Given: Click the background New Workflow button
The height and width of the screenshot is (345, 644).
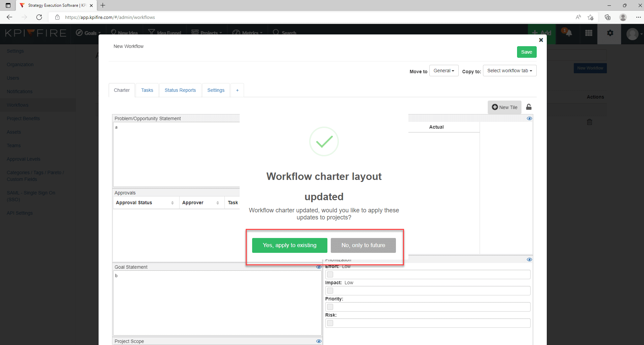Looking at the screenshot, I should click(590, 68).
